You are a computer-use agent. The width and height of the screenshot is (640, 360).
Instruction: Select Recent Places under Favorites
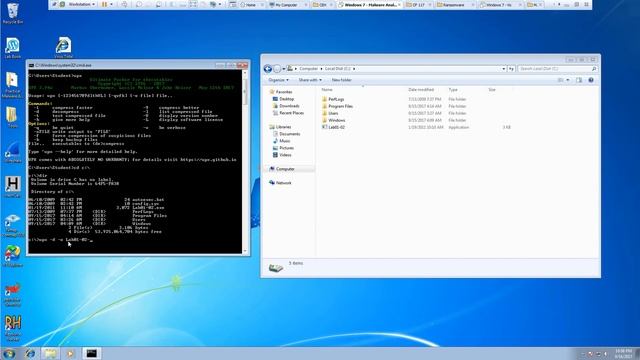(291, 113)
